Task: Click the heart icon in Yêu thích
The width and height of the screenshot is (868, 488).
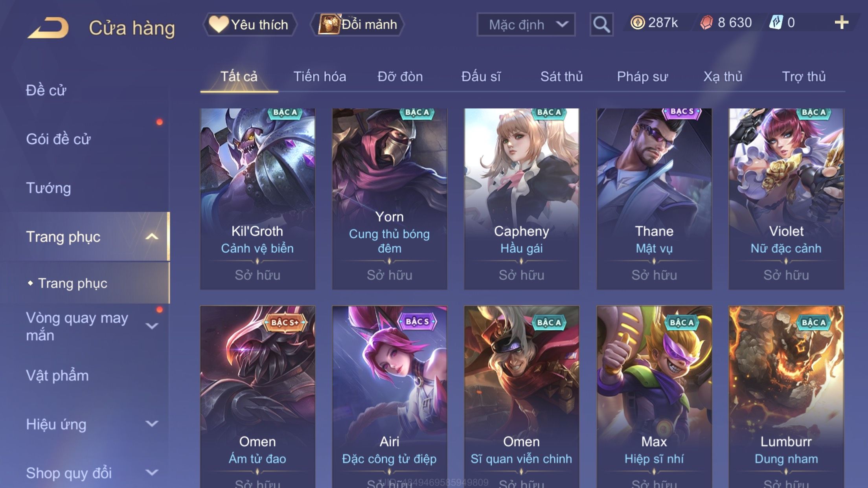Action: click(219, 24)
